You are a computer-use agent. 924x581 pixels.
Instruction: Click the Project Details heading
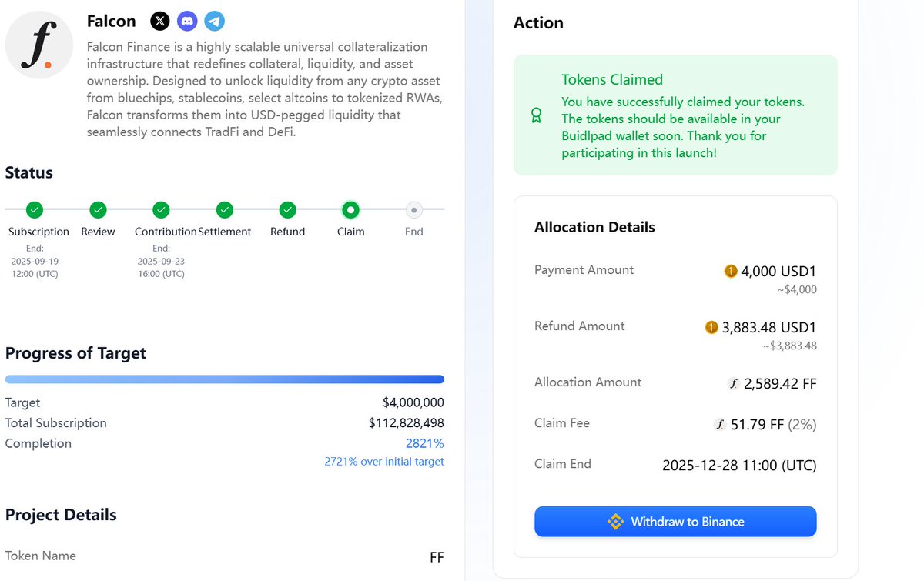pos(61,515)
